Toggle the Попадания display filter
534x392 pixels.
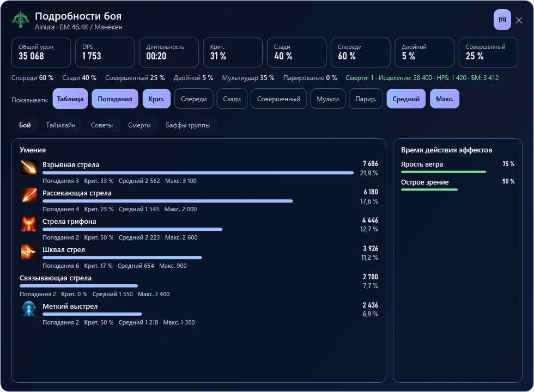(115, 99)
